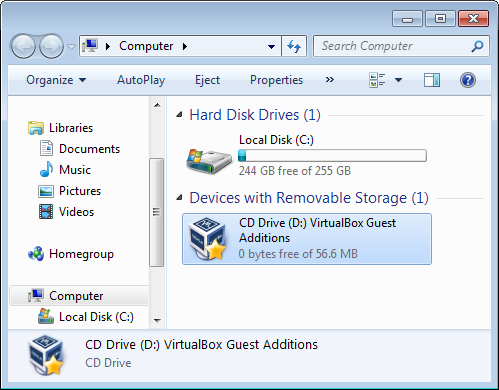Click Eject in the toolbar
Viewport: 499px width, 390px height.
click(x=207, y=80)
